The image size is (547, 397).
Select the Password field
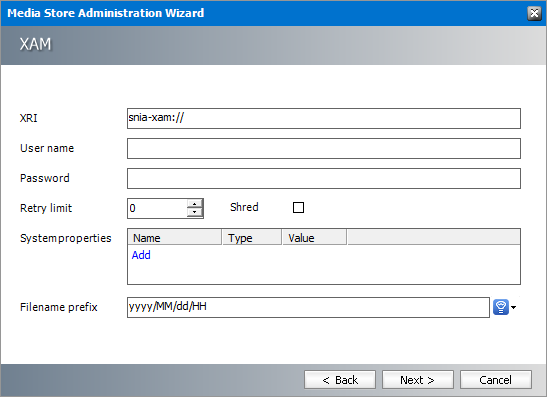324,178
